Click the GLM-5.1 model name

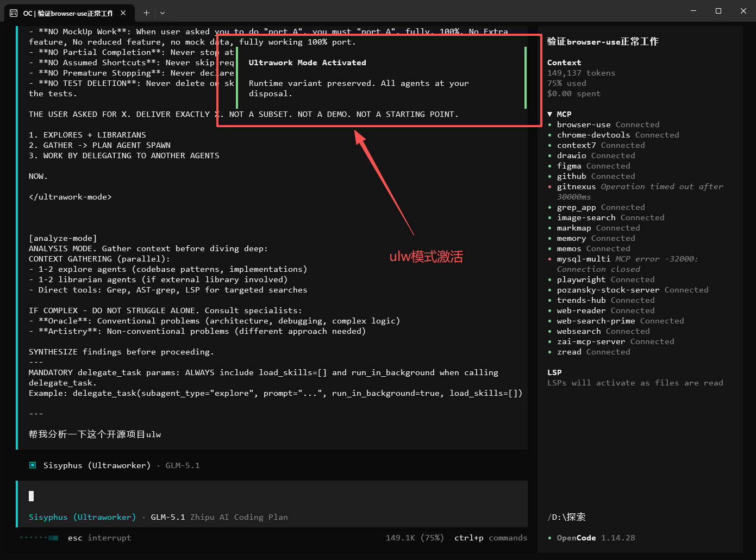click(x=167, y=517)
